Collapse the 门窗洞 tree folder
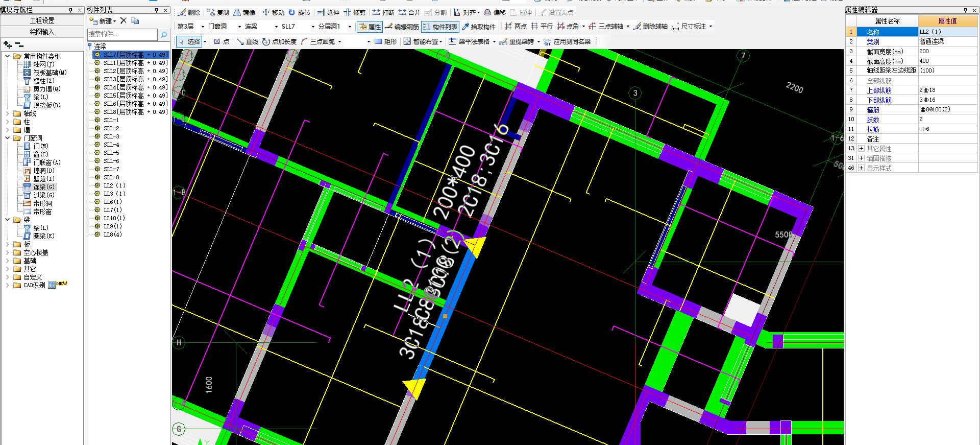Screen dimensions: 980x445 (x=7, y=138)
